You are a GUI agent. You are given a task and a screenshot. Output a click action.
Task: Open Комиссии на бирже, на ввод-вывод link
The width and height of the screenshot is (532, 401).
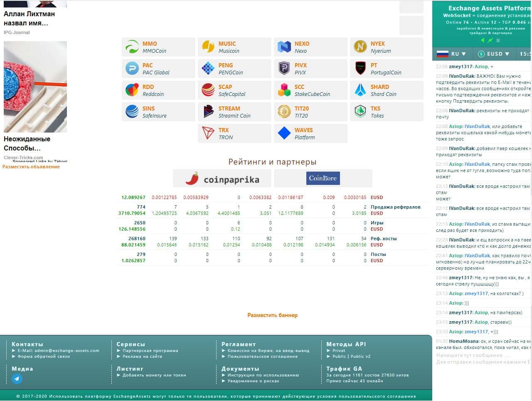pyautogui.click(x=268, y=351)
